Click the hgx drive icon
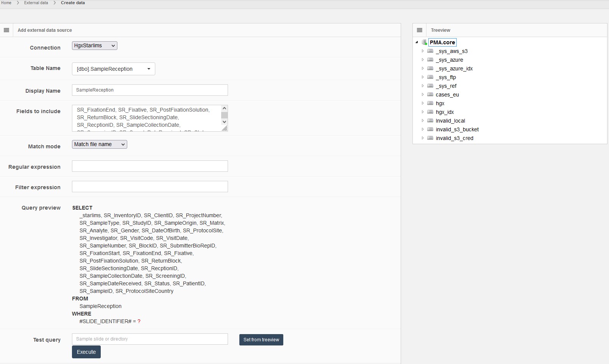 coord(430,103)
